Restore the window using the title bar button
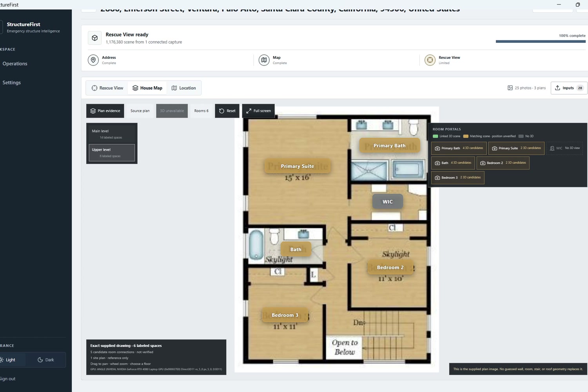This screenshot has width=588, height=392. click(x=578, y=5)
